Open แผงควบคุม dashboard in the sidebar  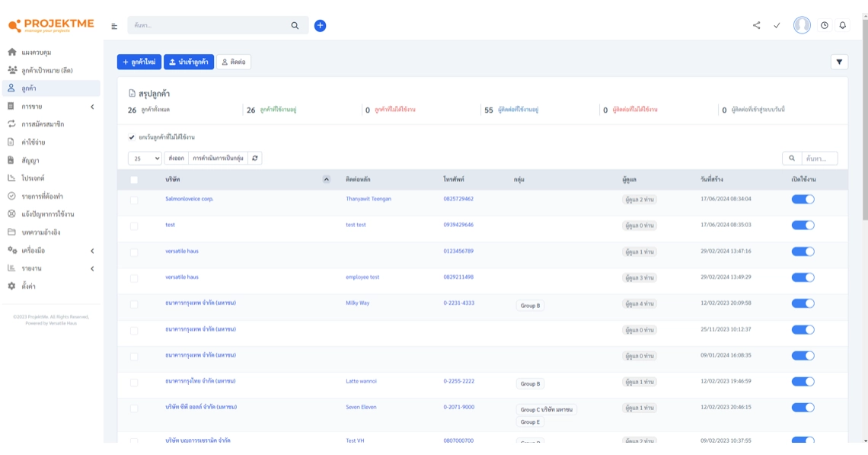pos(37,53)
